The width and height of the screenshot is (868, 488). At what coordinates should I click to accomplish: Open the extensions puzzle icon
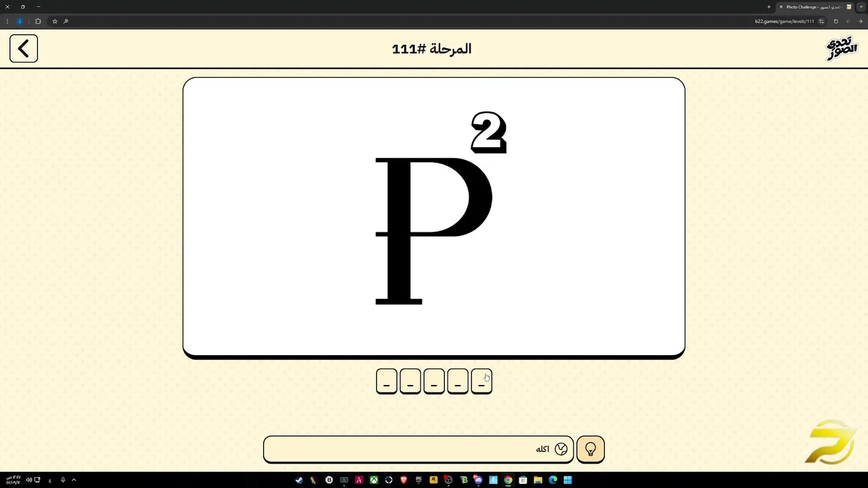coord(38,21)
